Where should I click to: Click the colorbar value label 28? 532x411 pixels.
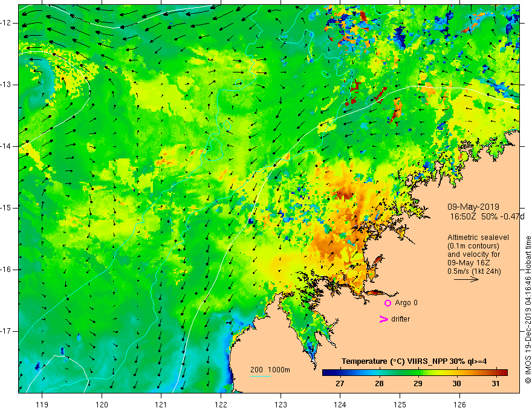click(379, 384)
